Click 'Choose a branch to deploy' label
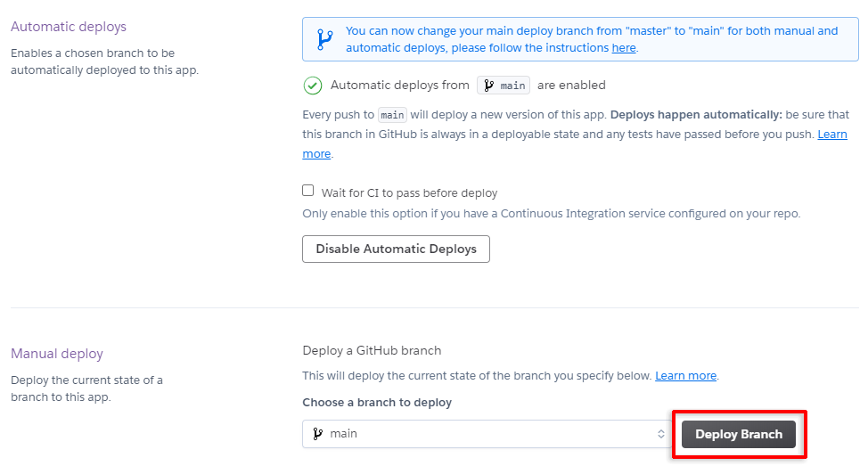The image size is (868, 466). [x=377, y=403]
